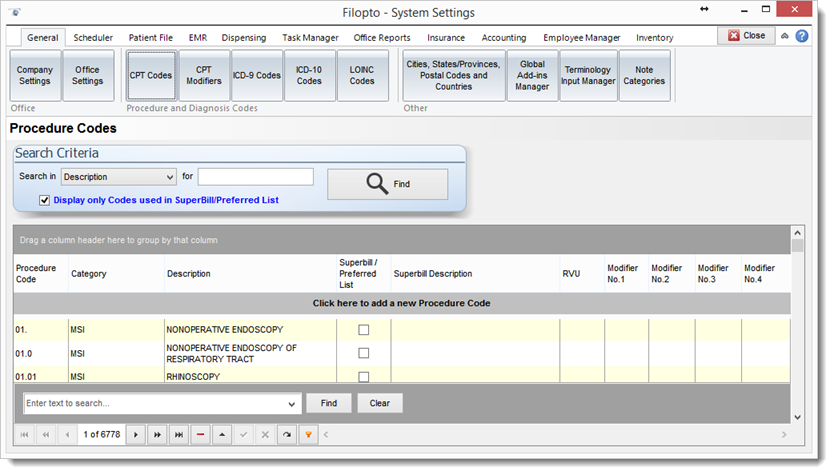Select the Insurance tab
Screen dimensions: 833x474
[446, 38]
